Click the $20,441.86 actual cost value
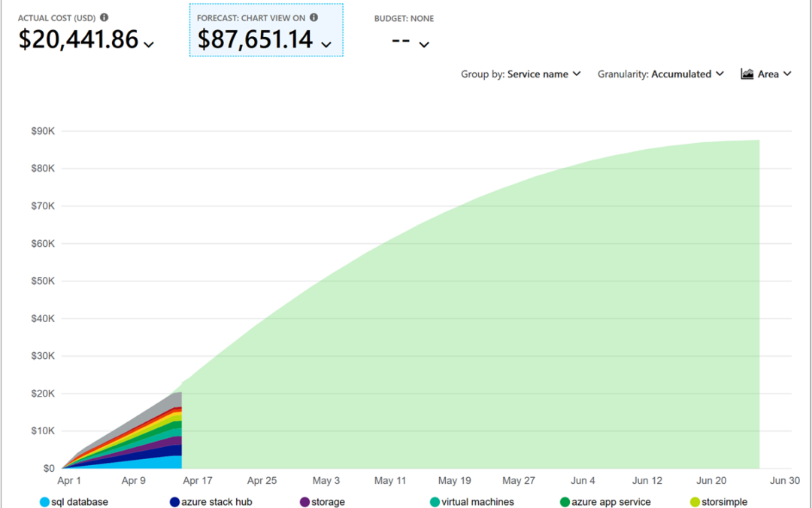 pos(79,40)
